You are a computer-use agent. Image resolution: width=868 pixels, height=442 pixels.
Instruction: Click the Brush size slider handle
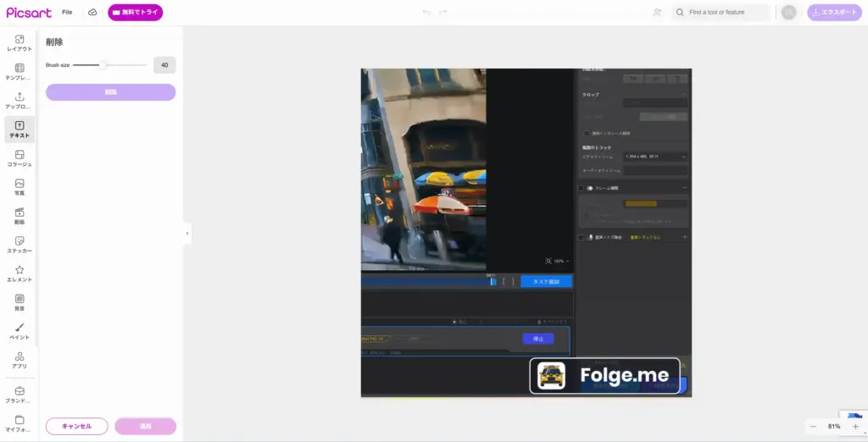(103, 65)
